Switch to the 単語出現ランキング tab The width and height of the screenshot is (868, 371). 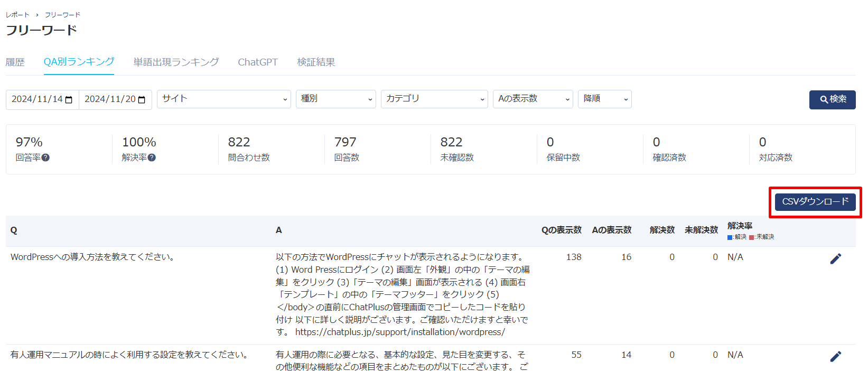[176, 62]
